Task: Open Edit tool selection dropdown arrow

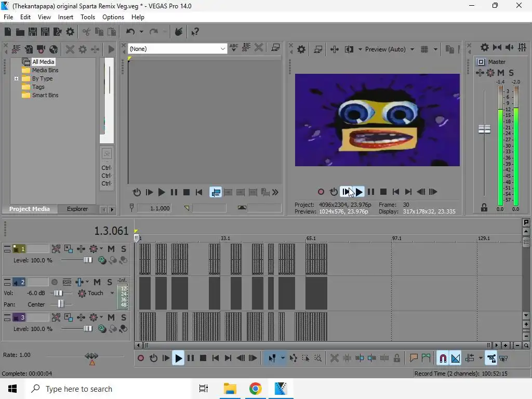Action: 283,358
